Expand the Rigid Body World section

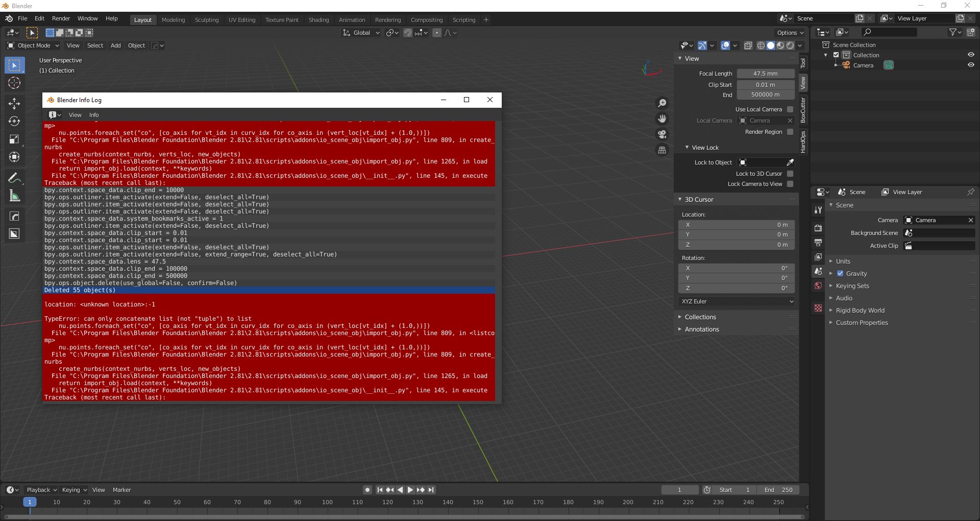coord(860,310)
